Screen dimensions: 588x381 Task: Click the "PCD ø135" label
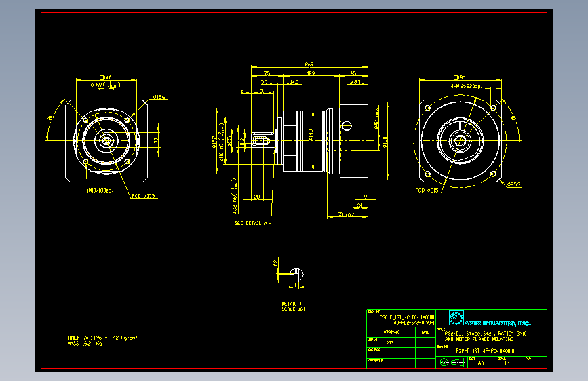(143, 196)
